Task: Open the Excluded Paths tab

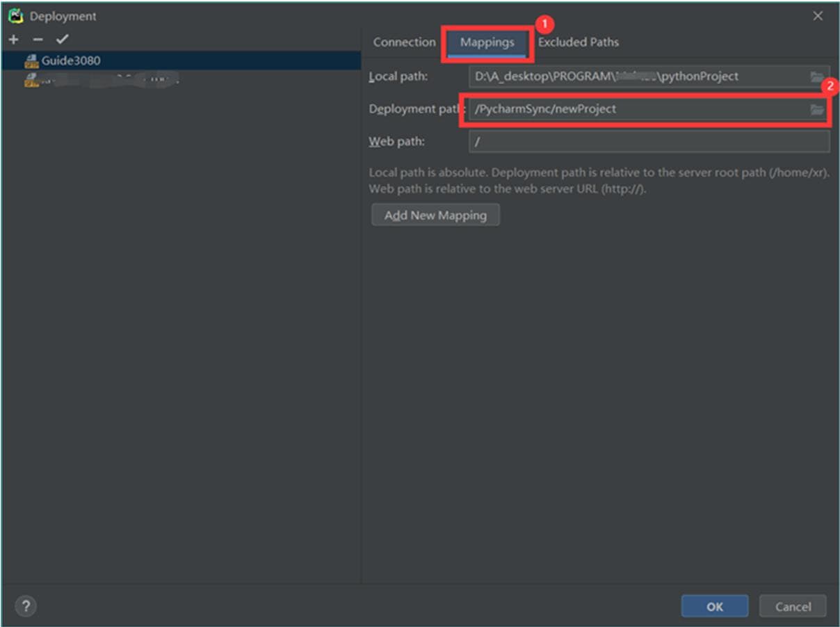Action: pyautogui.click(x=578, y=42)
